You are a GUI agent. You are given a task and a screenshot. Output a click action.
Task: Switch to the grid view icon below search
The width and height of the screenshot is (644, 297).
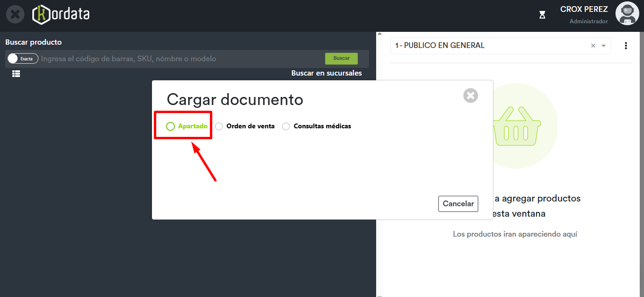pos(16,74)
